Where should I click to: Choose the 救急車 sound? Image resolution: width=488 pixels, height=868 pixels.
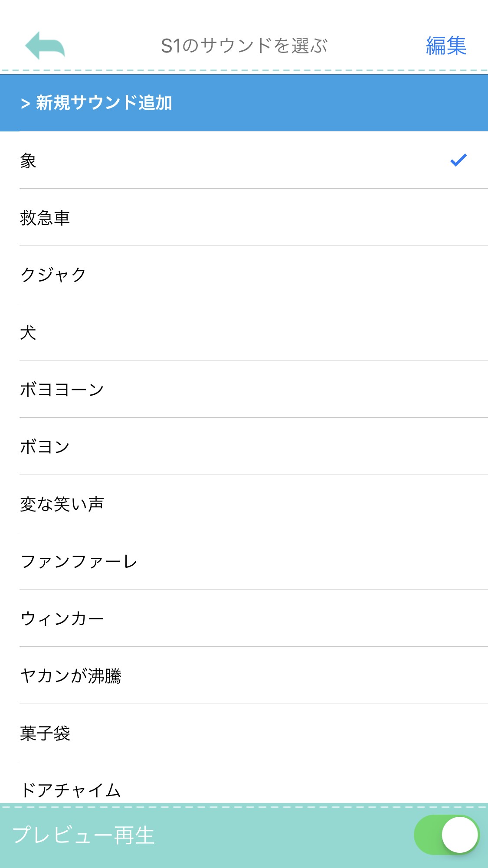tap(45, 218)
